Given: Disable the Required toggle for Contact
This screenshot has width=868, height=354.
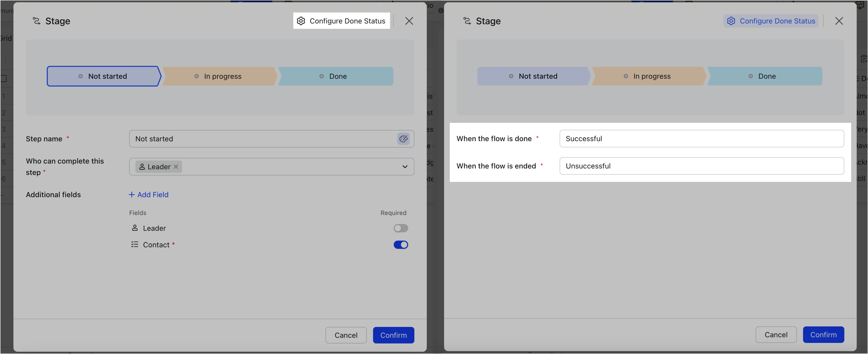Looking at the screenshot, I should [x=401, y=245].
